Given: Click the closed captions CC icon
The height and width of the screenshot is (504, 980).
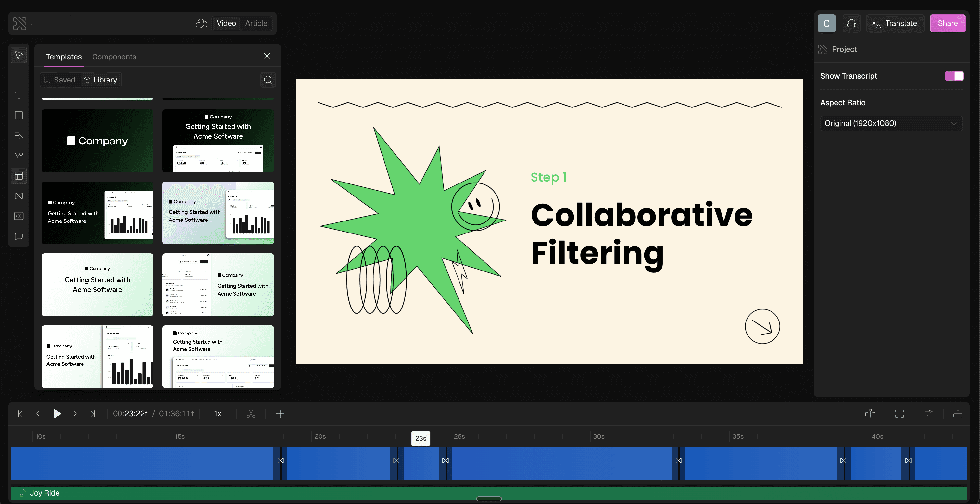Looking at the screenshot, I should tap(19, 216).
